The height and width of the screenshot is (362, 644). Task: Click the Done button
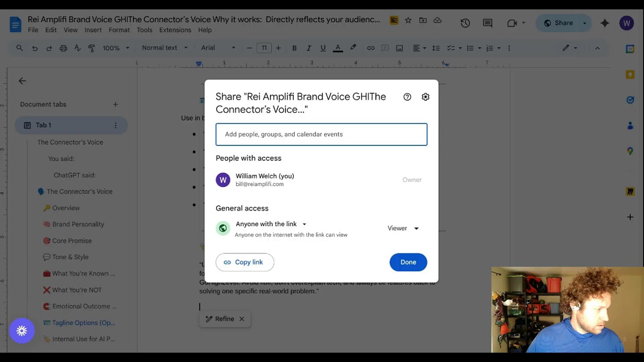tap(408, 262)
